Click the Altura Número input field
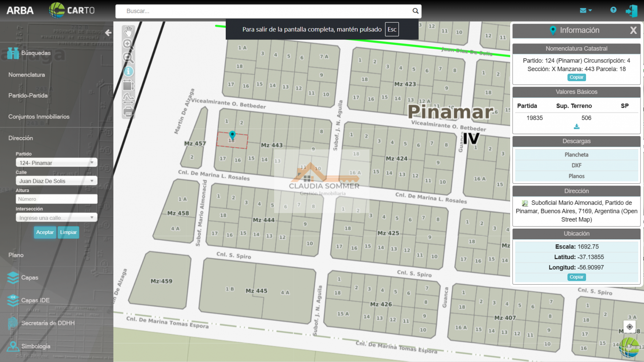 56,199
